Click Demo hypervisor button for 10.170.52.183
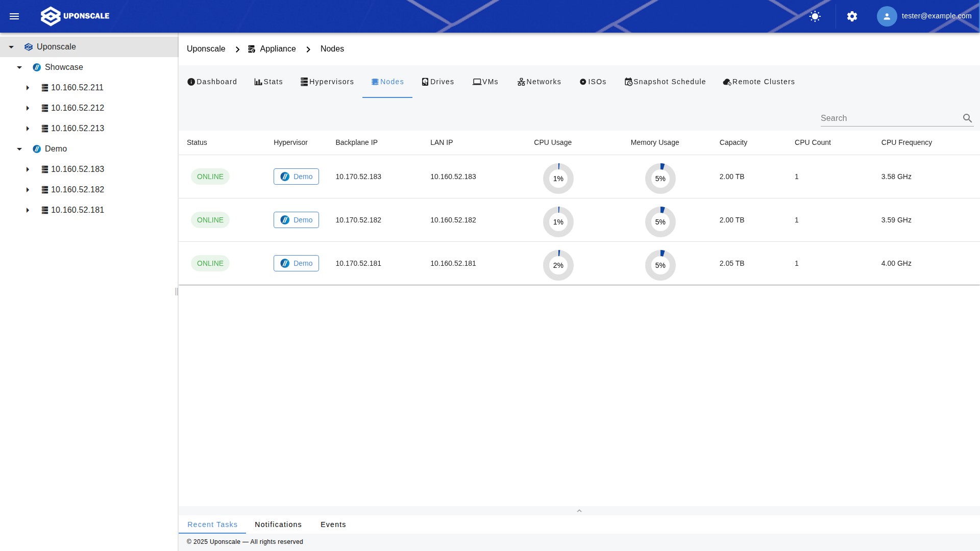This screenshot has width=980, height=551. coord(296,177)
